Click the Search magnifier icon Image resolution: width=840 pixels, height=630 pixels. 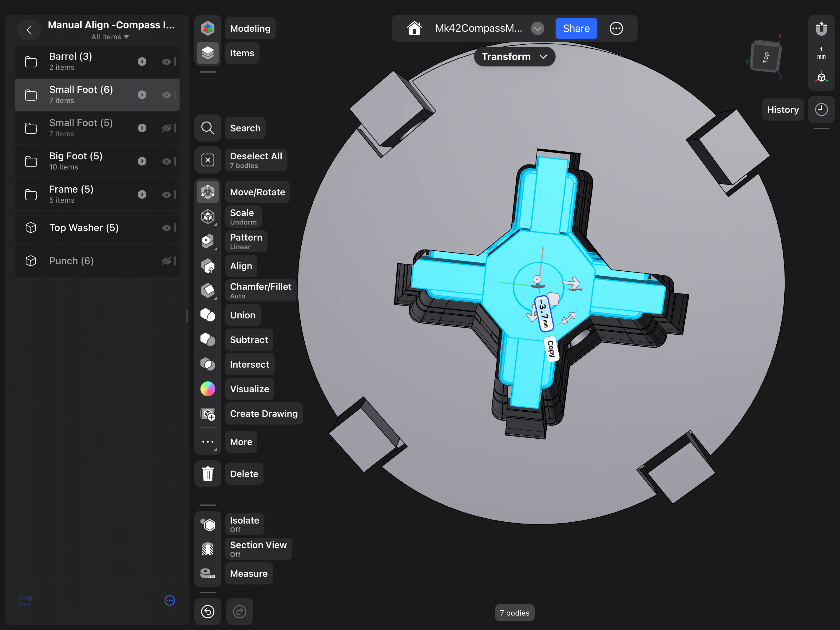[208, 128]
